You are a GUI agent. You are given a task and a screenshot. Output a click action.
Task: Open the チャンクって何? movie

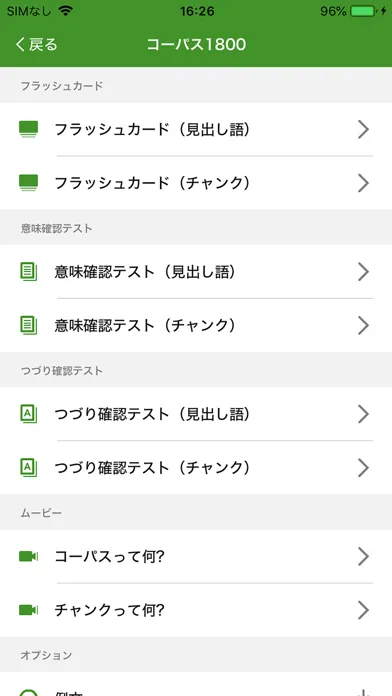click(196, 610)
